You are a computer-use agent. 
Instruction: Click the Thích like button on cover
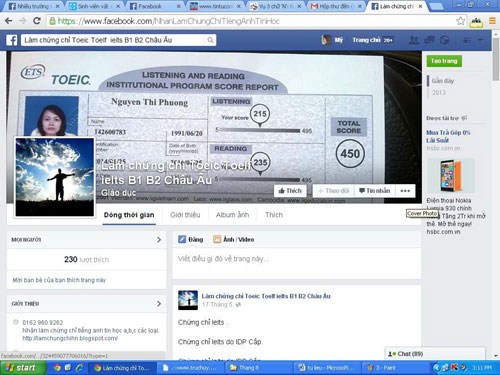tap(290, 191)
